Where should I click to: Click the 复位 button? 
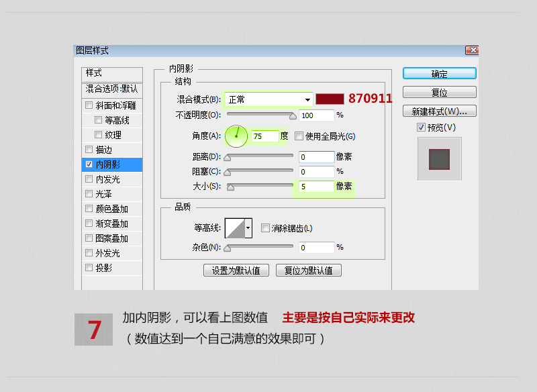440,93
